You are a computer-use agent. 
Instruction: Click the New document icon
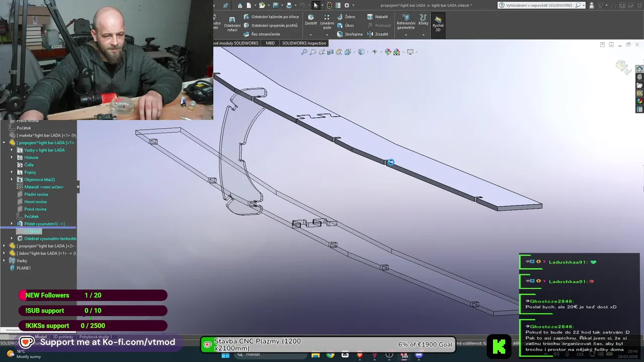[x=249, y=6]
